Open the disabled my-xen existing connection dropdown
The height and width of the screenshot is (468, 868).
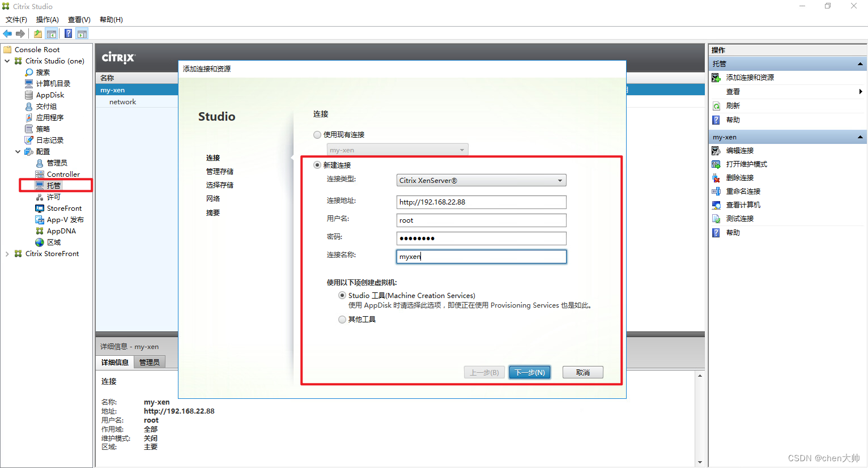(397, 150)
